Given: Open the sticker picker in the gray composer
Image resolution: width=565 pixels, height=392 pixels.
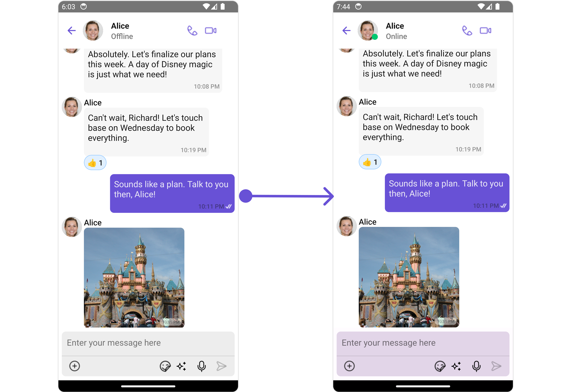Looking at the screenshot, I should (165, 366).
